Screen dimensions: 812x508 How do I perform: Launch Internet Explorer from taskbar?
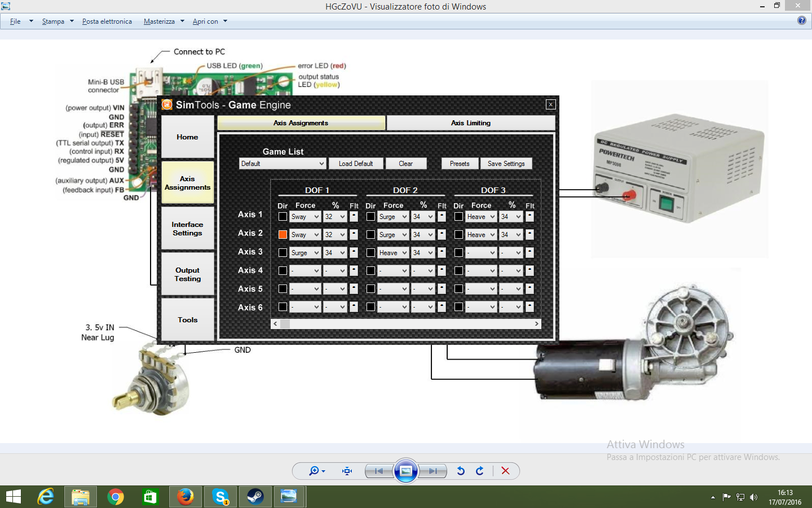click(x=46, y=497)
